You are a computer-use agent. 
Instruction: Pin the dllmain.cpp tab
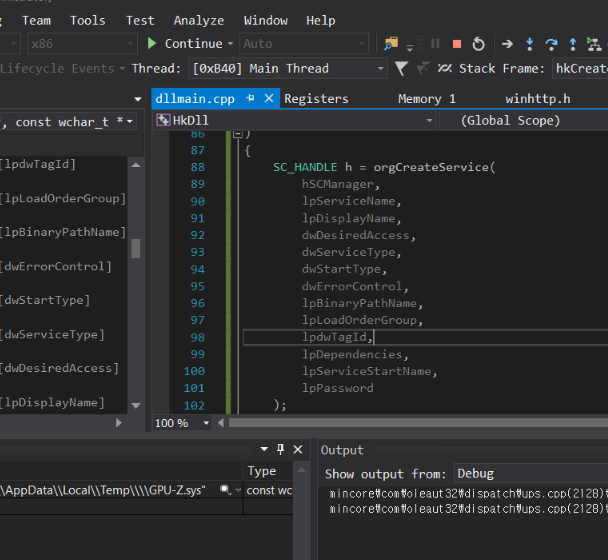251,98
